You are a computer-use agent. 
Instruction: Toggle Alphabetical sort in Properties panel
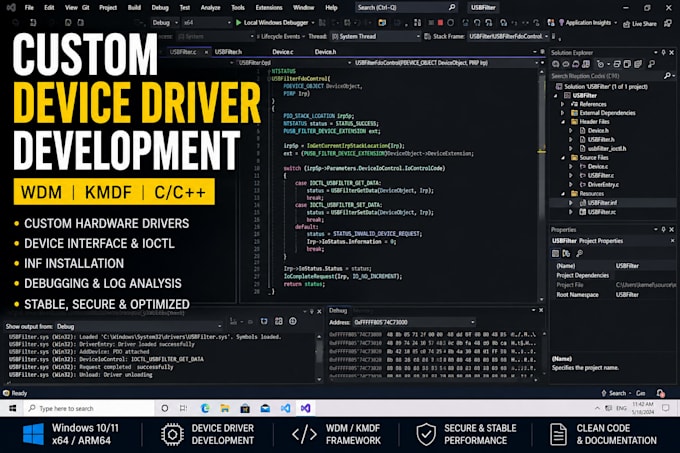click(566, 253)
